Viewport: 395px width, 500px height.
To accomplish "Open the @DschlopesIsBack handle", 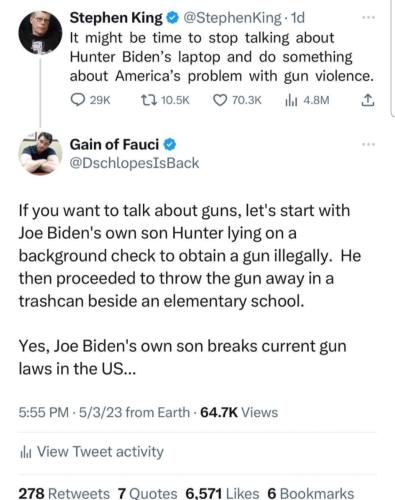I will (134, 163).
